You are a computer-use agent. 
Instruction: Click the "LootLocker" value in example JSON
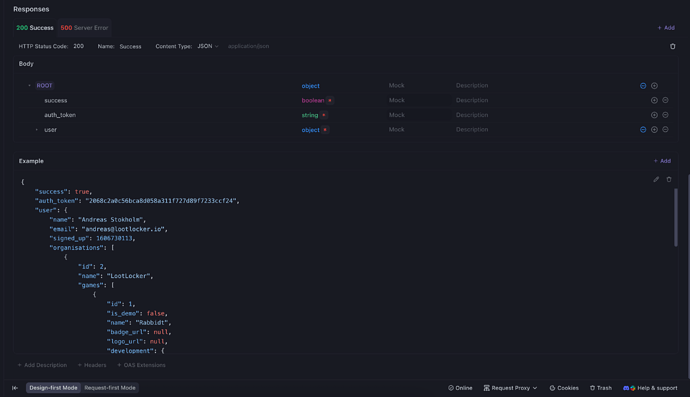pyautogui.click(x=129, y=276)
